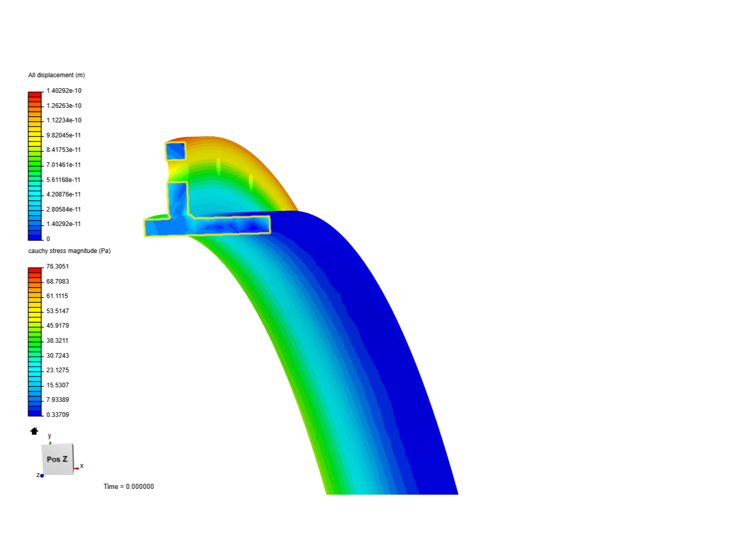
Task: Click the stress legend value 38.3211
Action: point(57,341)
